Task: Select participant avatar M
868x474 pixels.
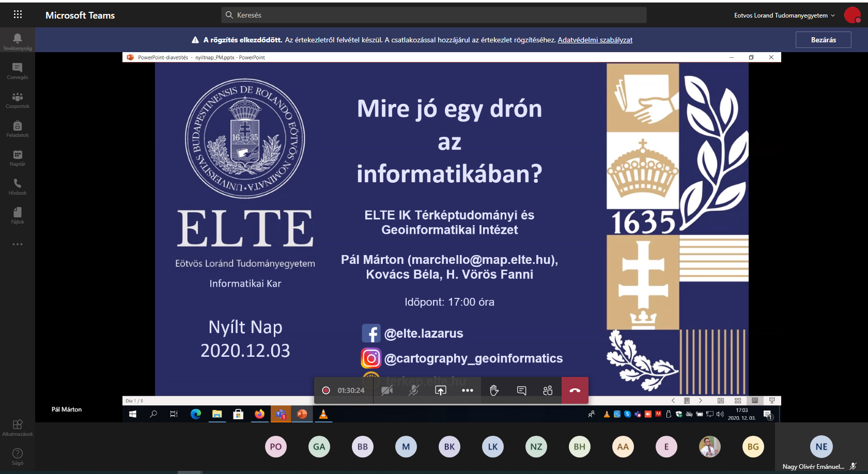Action: tap(406, 447)
